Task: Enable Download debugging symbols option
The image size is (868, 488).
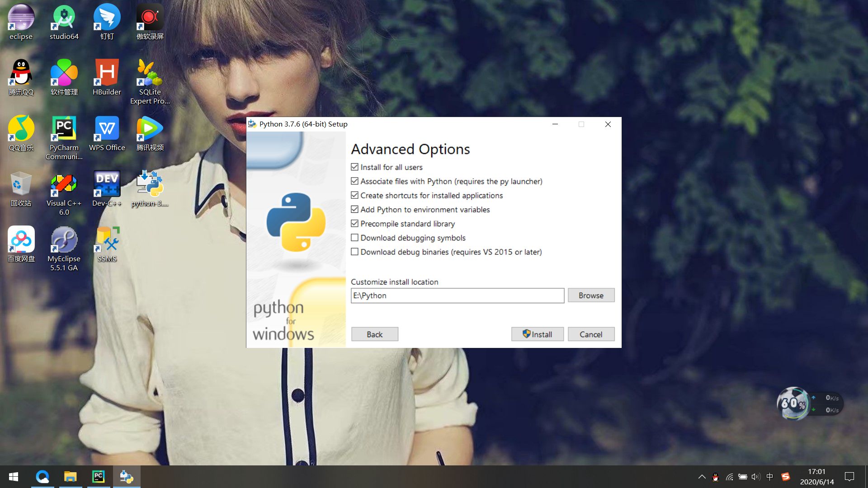Action: 355,238
